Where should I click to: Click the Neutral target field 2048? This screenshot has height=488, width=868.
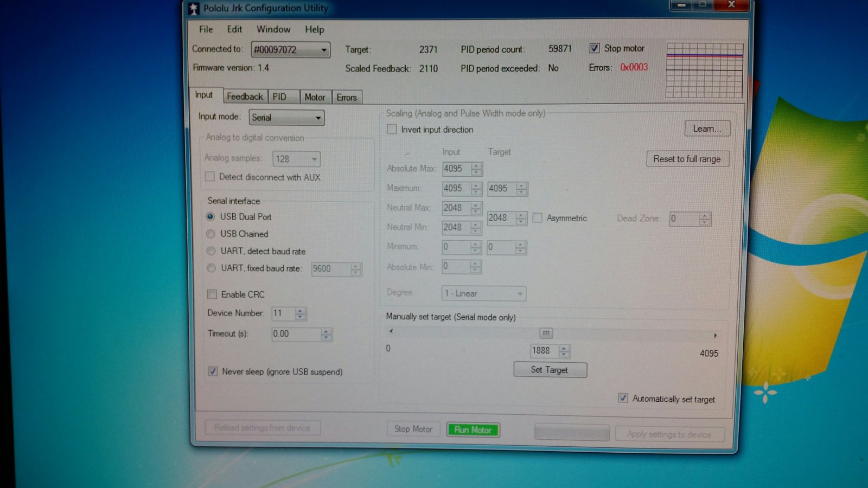click(502, 218)
